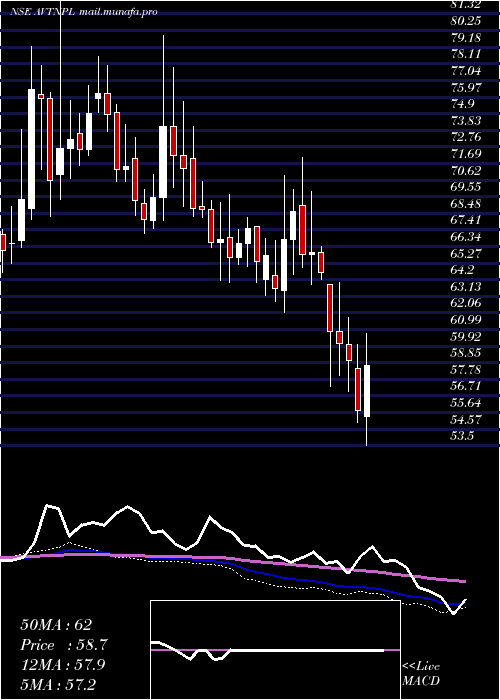The width and height of the screenshot is (500, 700).
Task: Click the 68.48 price axis label
Action: pyautogui.click(x=466, y=204)
